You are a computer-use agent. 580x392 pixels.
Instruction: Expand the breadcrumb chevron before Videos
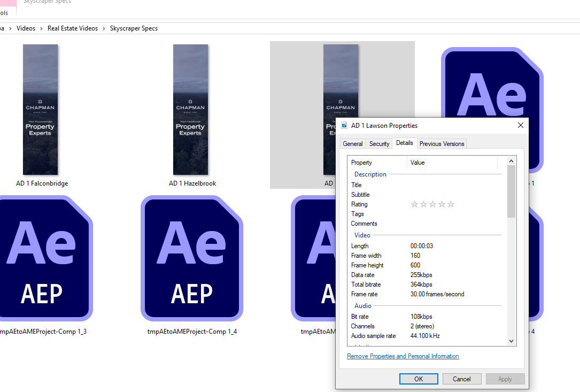pyautogui.click(x=10, y=28)
